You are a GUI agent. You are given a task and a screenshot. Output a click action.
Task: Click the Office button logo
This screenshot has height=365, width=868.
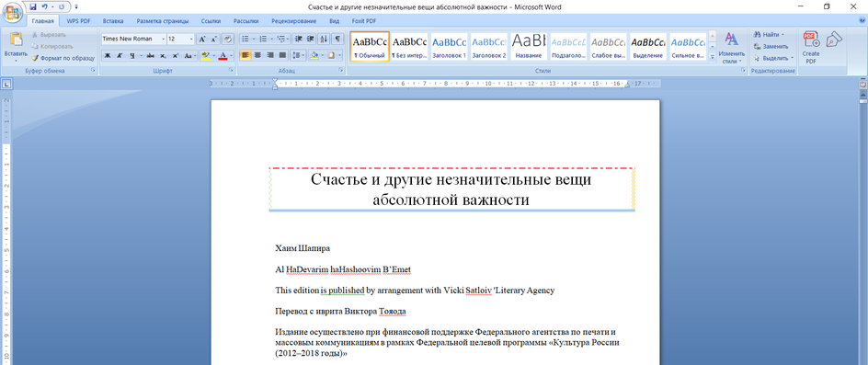(12, 12)
